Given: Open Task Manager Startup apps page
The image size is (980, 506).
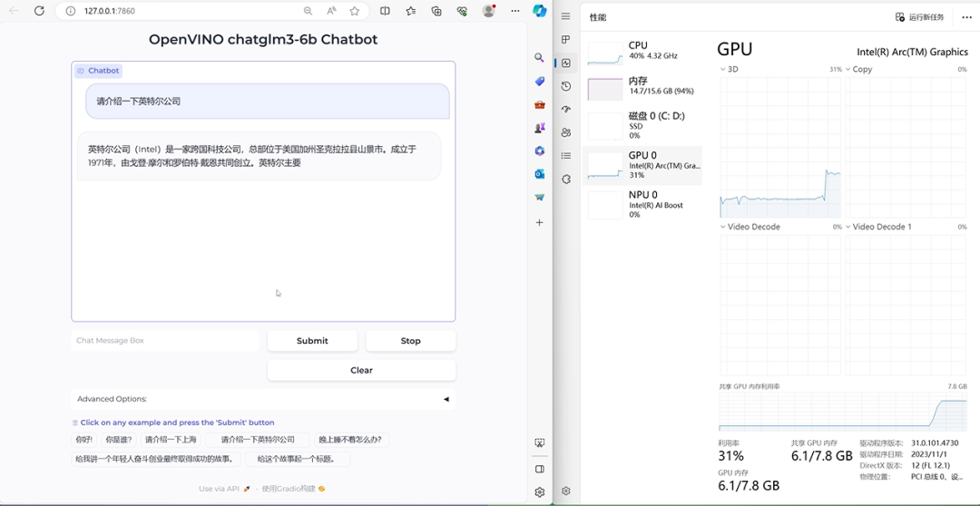Looking at the screenshot, I should coord(565,110).
